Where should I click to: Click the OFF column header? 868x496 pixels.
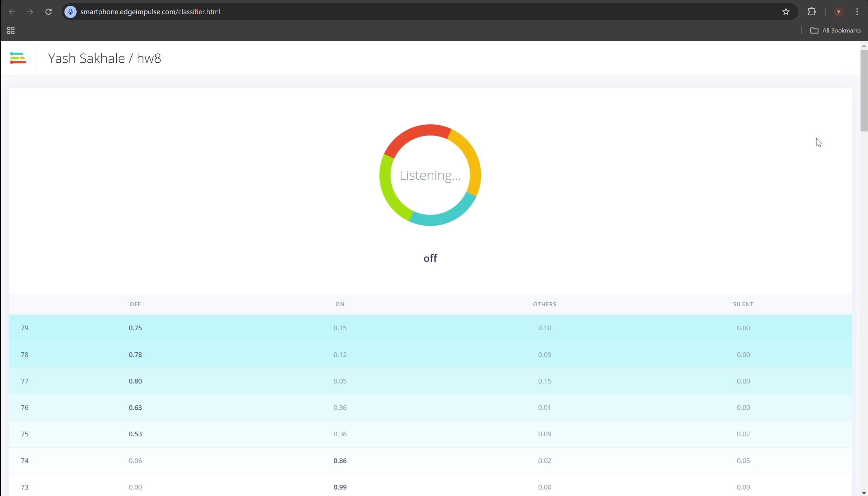(x=135, y=304)
